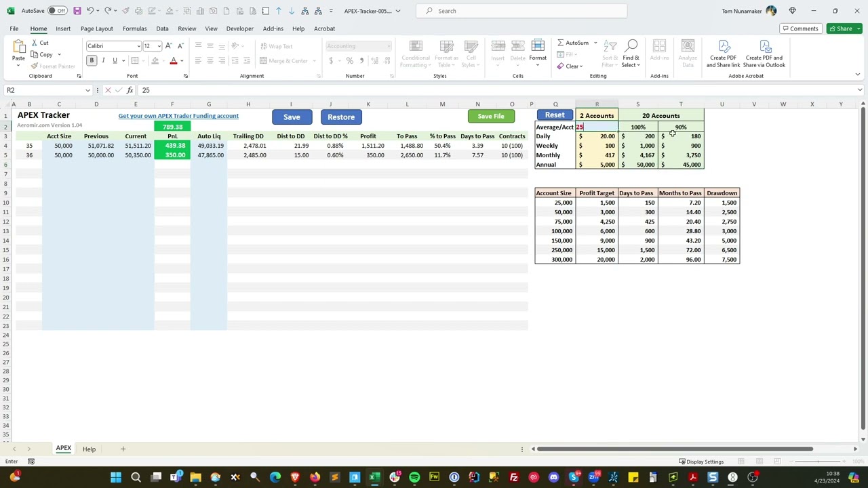
Task: Click the Insert Function fx icon
Action: [x=130, y=90]
